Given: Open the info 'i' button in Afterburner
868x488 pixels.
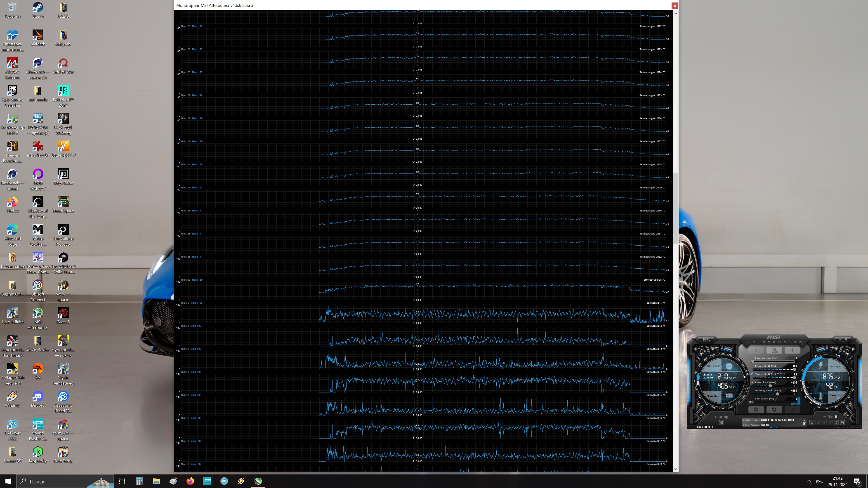Looking at the screenshot, I should click(x=793, y=350).
